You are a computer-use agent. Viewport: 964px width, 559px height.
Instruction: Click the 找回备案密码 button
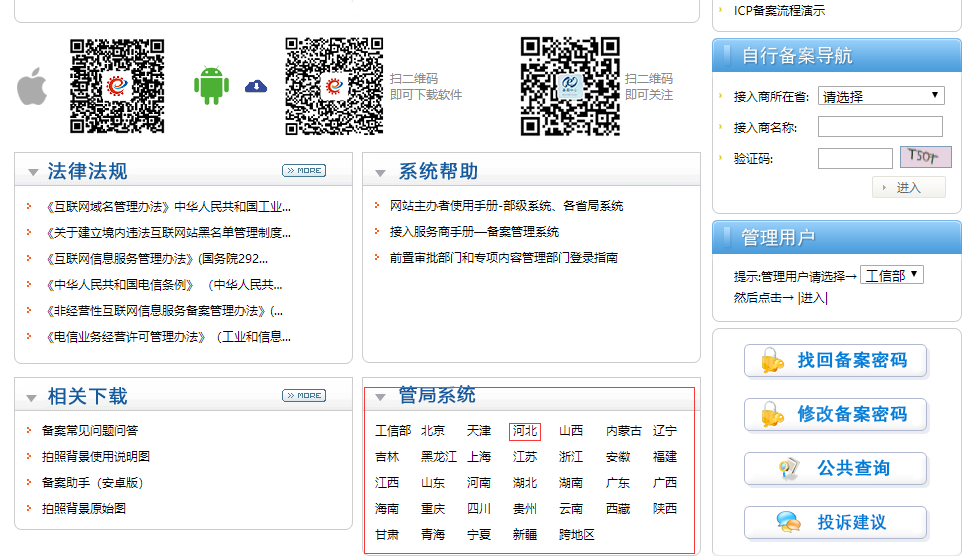click(x=836, y=361)
